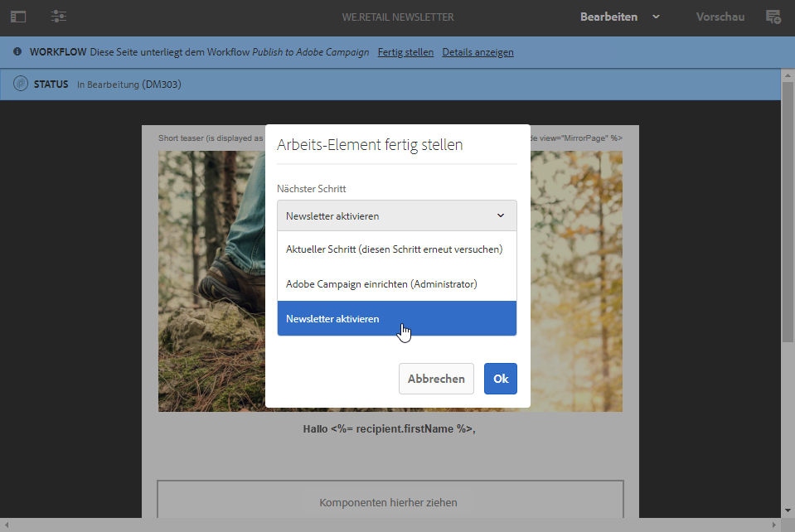Click the WE.RETAIL NEWSLETTER page title
Viewport: 795px width, 532px height.
pyautogui.click(x=398, y=17)
